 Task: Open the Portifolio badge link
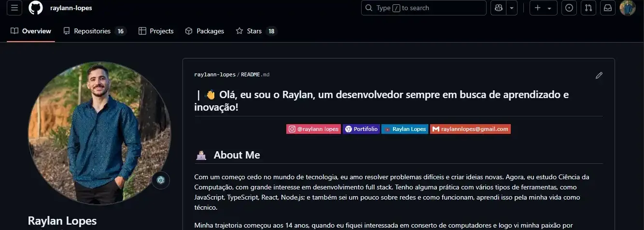[361, 129]
